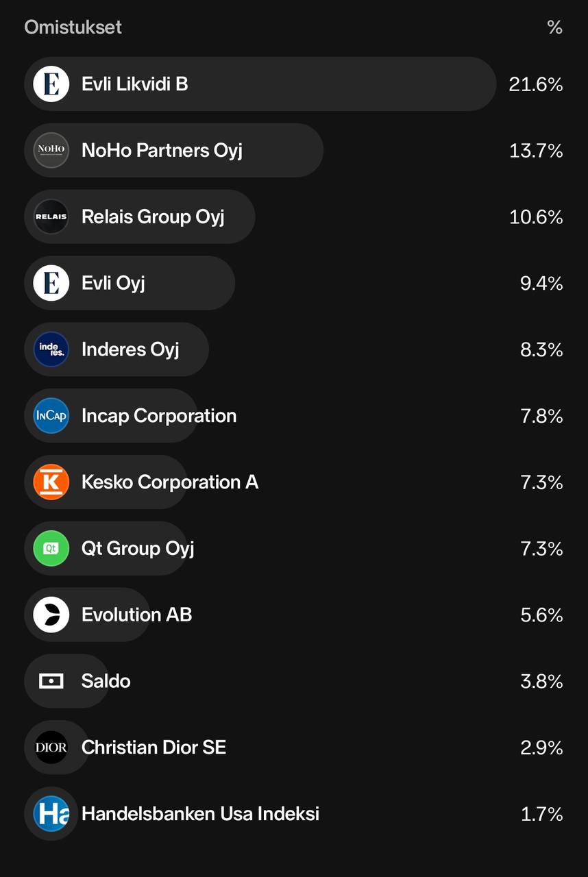Tap the NoHo Partners logo icon

click(51, 150)
